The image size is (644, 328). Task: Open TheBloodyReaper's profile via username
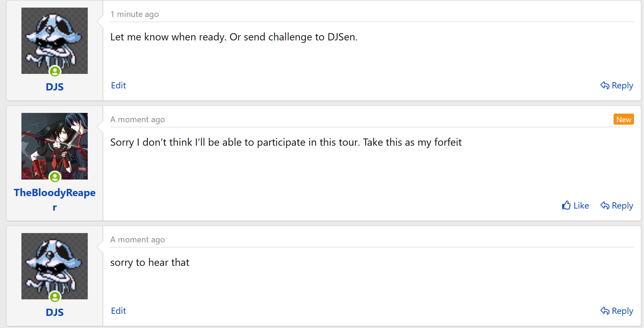point(55,193)
